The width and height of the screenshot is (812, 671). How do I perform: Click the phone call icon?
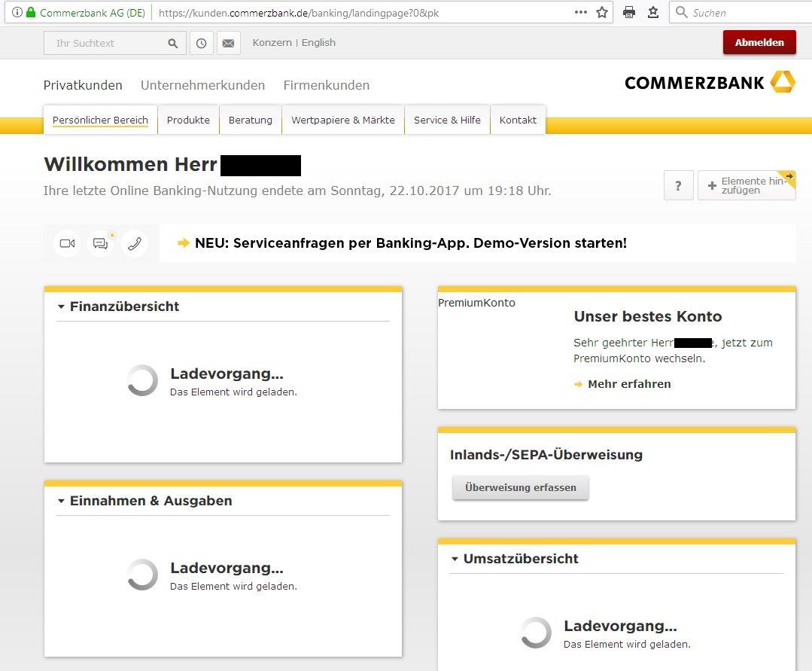pyautogui.click(x=134, y=243)
